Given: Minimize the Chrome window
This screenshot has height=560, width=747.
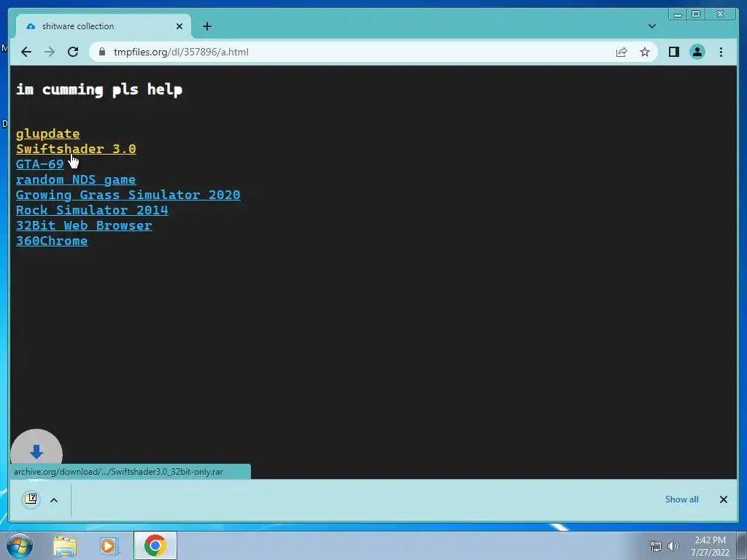Looking at the screenshot, I should click(678, 15).
